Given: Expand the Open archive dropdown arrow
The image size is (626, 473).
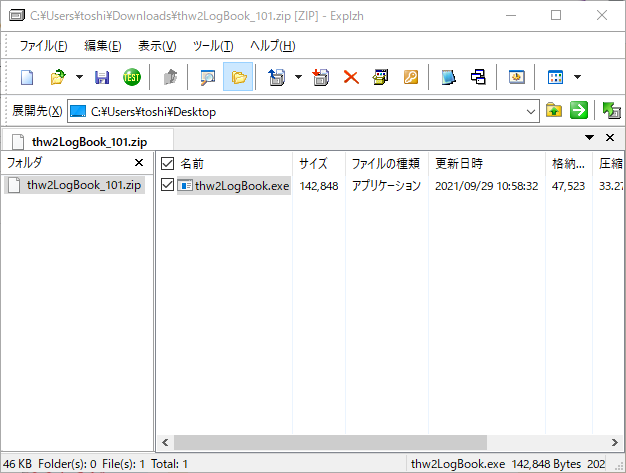Looking at the screenshot, I should click(x=79, y=77).
